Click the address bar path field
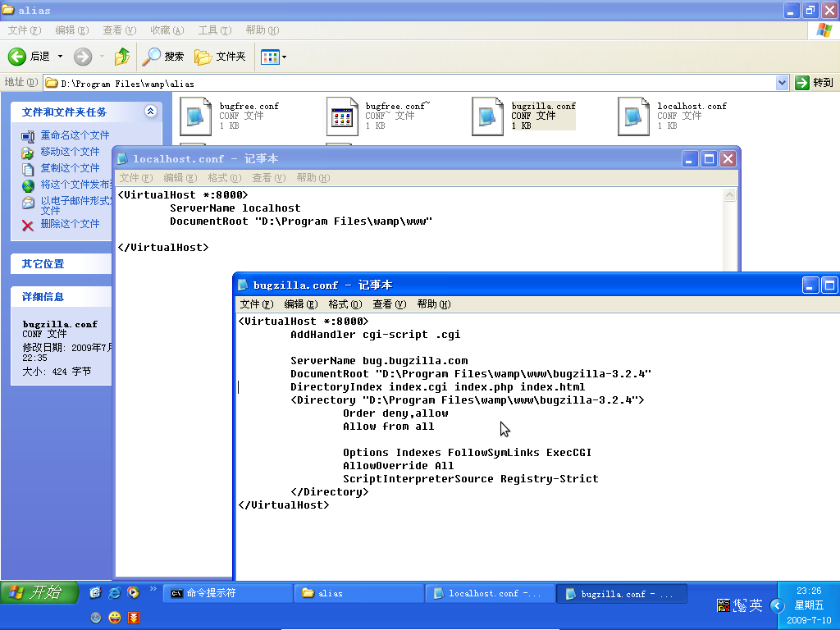 (x=410, y=83)
